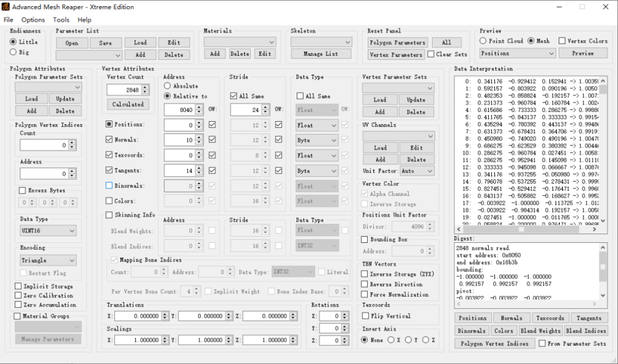The height and width of the screenshot is (364, 618).
Task: Open the UINT16 data type dropdown
Action: (x=48, y=231)
